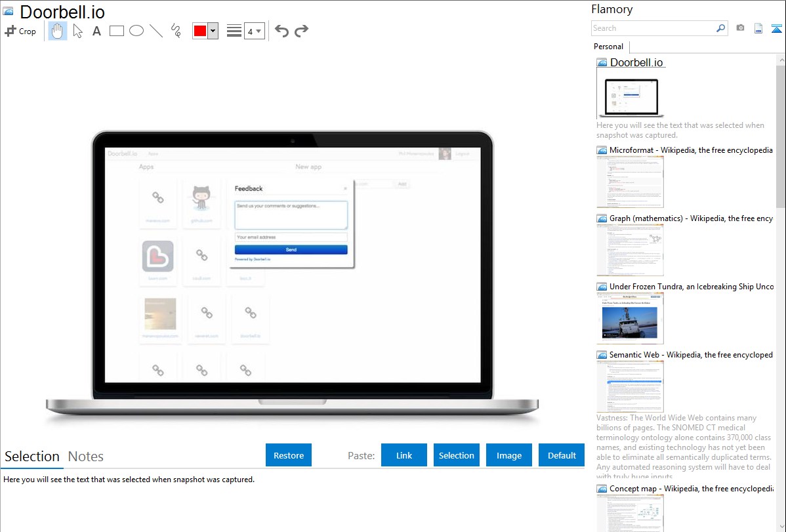Screen dimensions: 786x532
Task: Open the Concept map snapshot title
Action: point(691,489)
